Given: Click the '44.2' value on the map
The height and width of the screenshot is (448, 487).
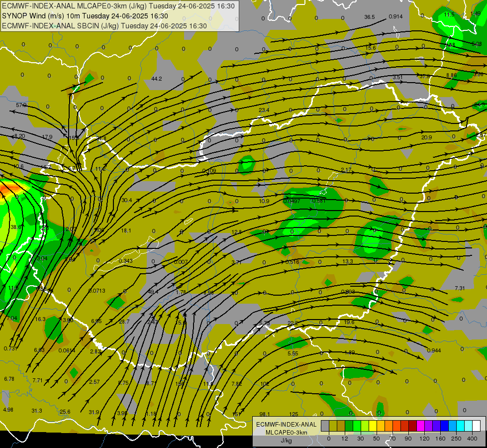Looking at the screenshot, I should pyautogui.click(x=157, y=79).
